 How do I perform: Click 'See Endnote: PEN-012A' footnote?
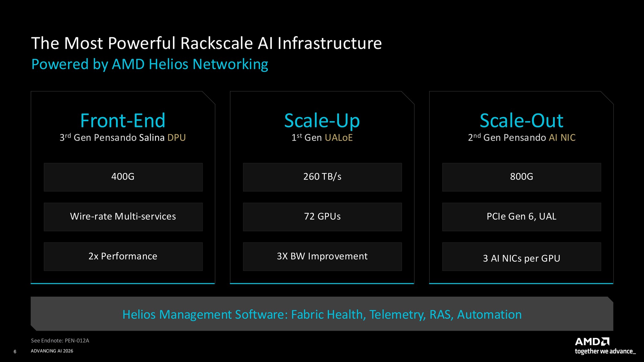pos(60,340)
